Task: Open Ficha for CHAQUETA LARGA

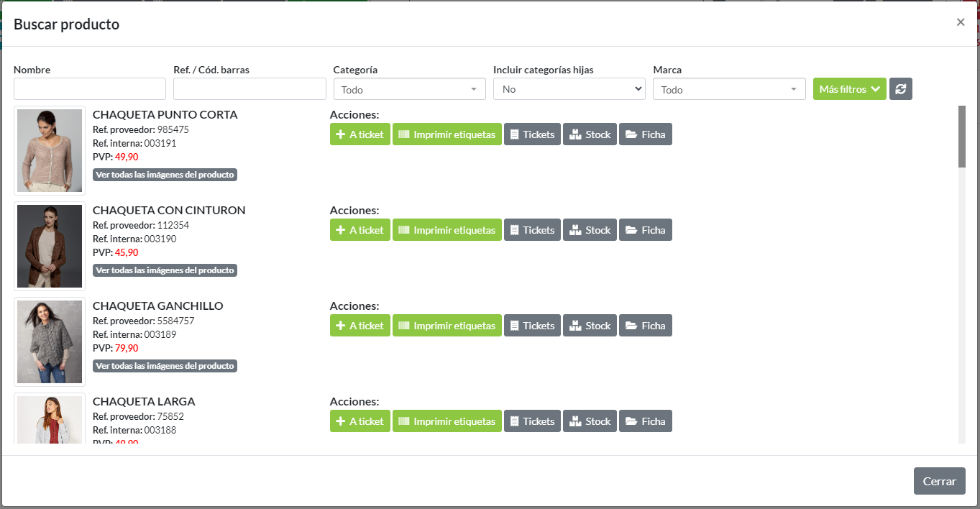Action: 645,421
